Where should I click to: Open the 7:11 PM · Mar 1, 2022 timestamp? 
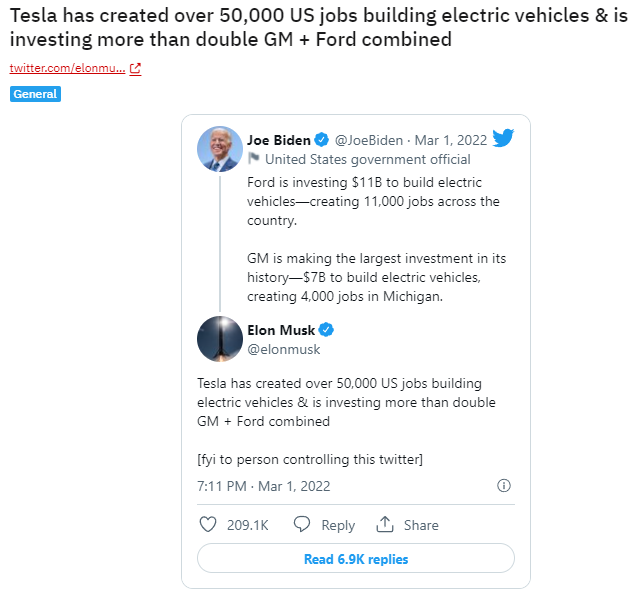[x=263, y=486]
